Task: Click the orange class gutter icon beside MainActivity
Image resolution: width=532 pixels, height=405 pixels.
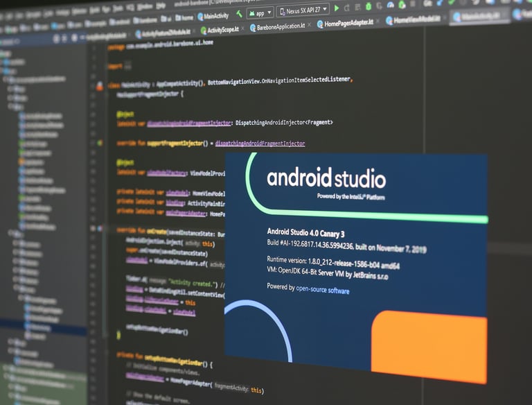Action: coord(100,86)
